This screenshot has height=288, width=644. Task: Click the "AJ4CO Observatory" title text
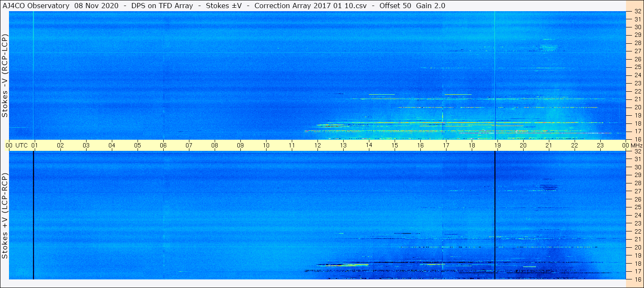coord(36,6)
